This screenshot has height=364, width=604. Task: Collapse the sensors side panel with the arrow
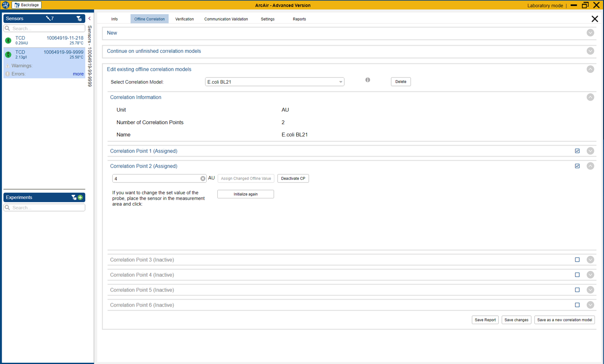(89, 18)
